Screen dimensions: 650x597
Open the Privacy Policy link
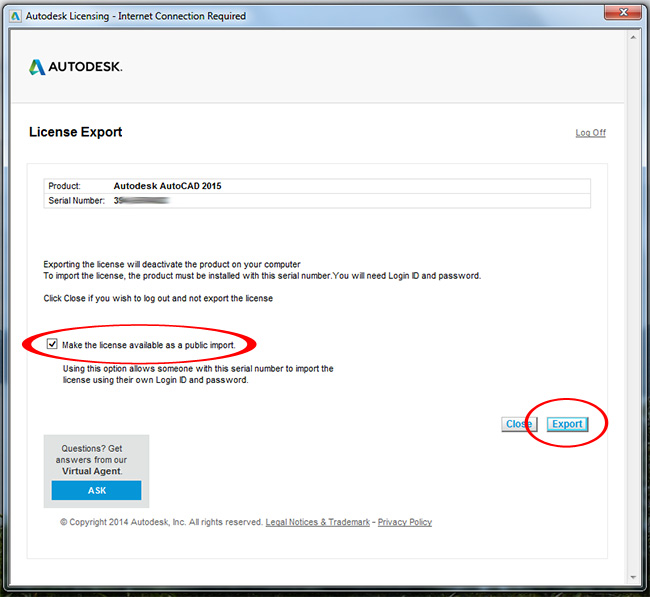pos(405,522)
